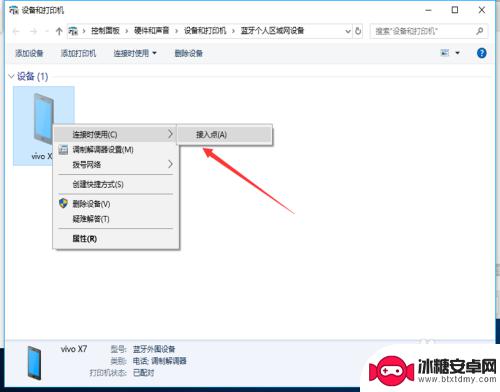
Task: Click the Back navigation arrow
Action: (x=16, y=31)
